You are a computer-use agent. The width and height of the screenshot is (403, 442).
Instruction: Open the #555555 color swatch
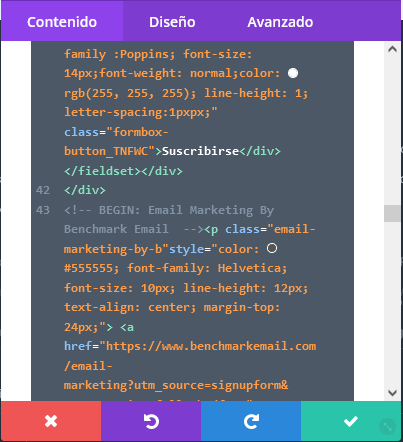272,248
